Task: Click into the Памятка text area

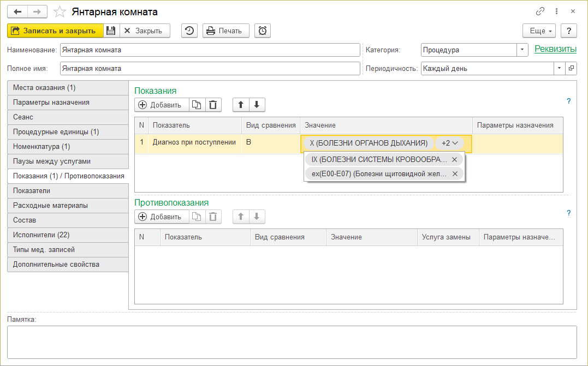Action: tap(292, 342)
